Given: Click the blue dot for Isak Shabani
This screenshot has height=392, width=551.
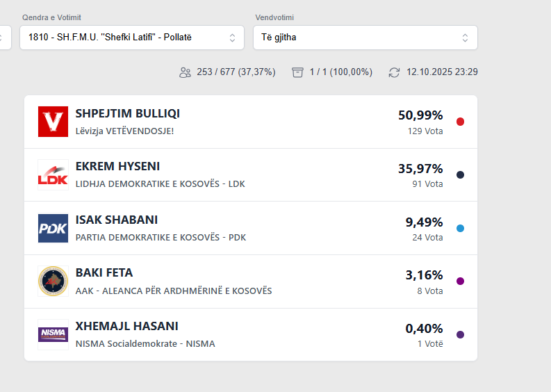Looking at the screenshot, I should pos(460,228).
